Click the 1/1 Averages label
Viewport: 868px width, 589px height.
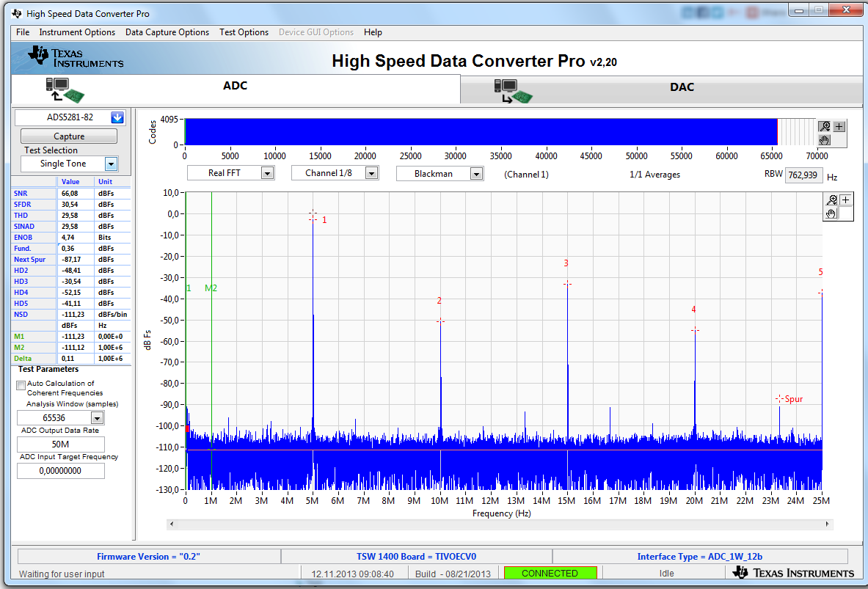pyautogui.click(x=655, y=175)
